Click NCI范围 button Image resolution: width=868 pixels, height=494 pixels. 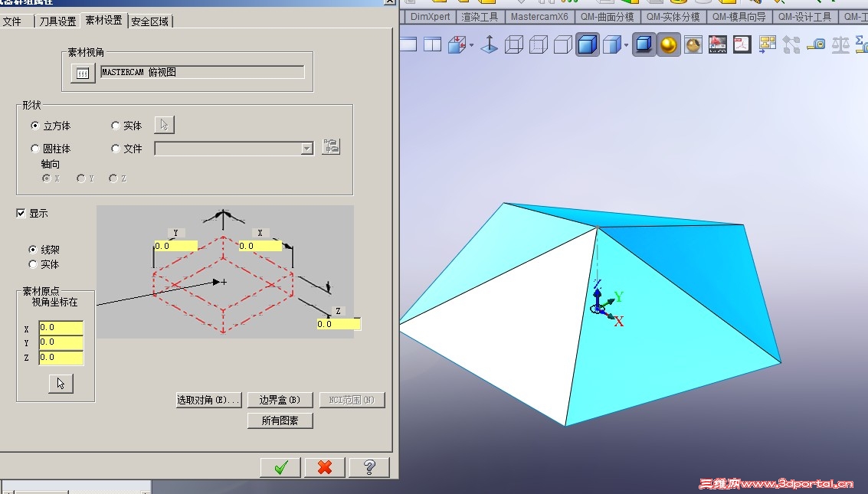352,400
